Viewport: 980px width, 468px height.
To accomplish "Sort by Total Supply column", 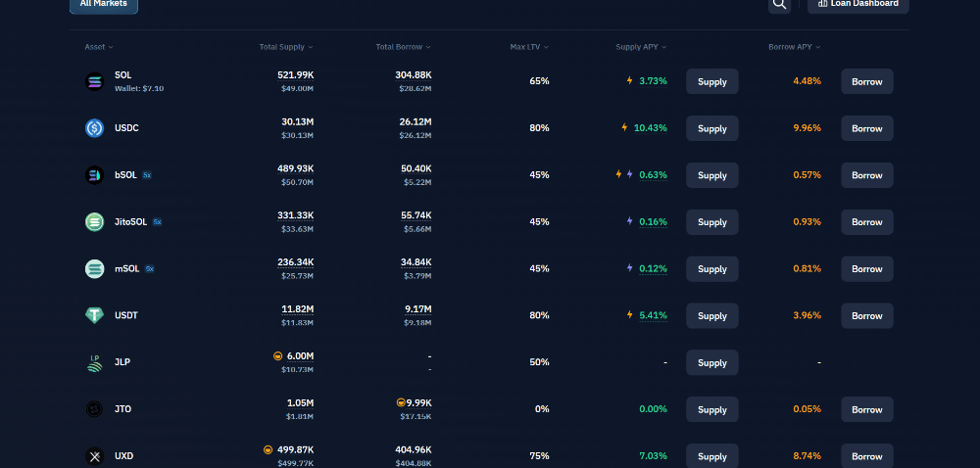I will 286,47.
